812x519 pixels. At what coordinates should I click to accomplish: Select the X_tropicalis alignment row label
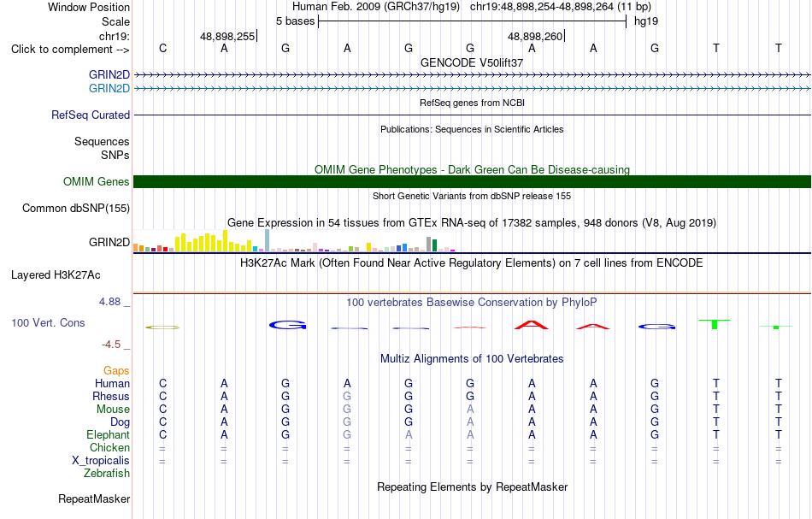tap(101, 461)
